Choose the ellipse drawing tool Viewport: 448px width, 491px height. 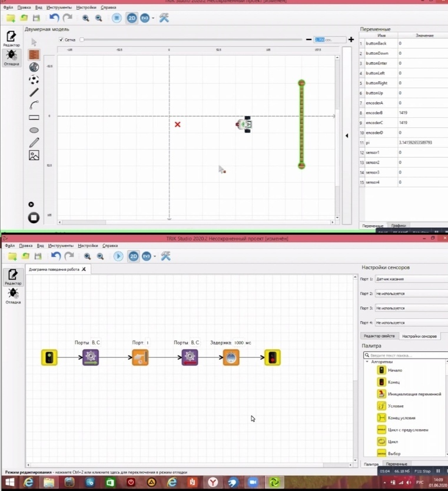click(34, 130)
